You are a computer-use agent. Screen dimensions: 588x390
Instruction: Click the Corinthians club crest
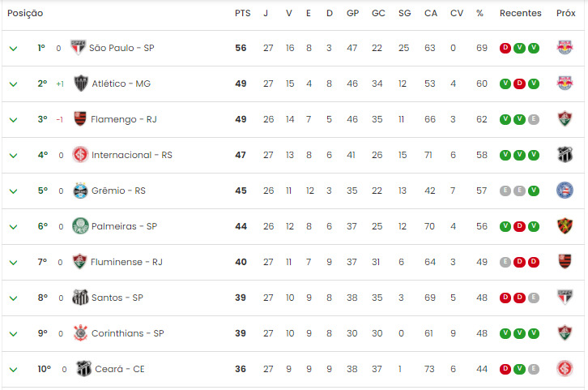click(80, 333)
